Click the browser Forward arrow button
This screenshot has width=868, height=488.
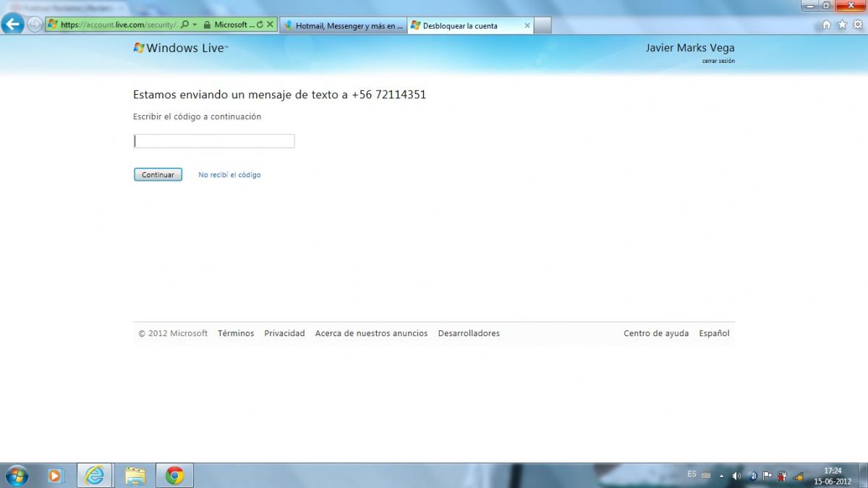point(34,24)
